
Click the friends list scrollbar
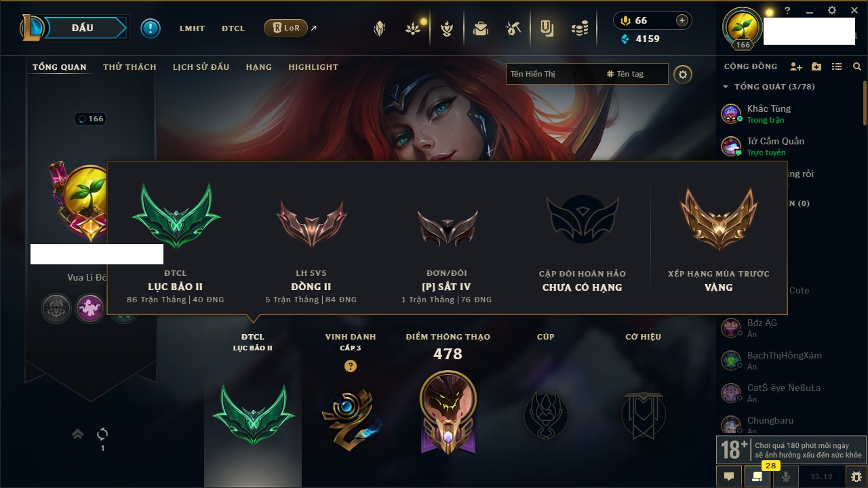865,102
